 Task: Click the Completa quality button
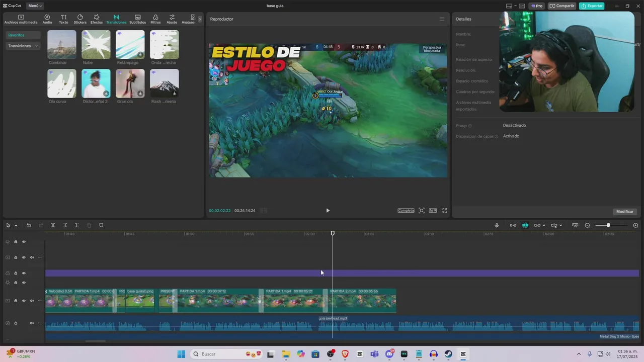coord(406,211)
